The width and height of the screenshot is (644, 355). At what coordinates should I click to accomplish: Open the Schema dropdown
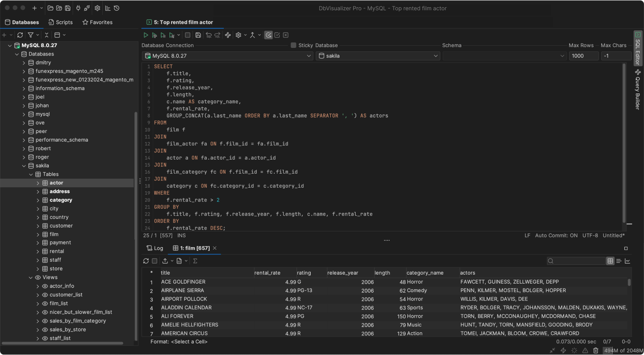point(505,56)
